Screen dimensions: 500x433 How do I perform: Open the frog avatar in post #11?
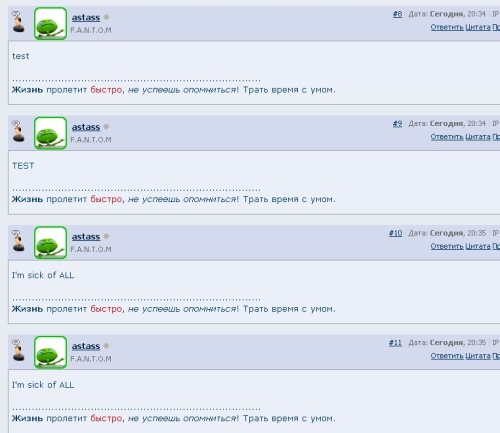(50, 352)
